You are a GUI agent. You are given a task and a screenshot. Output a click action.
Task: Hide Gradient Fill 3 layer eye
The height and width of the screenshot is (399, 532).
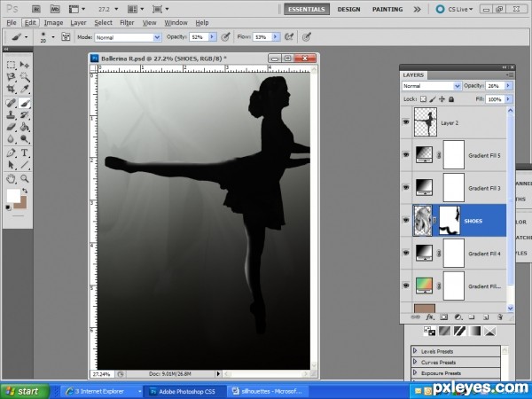tap(406, 187)
